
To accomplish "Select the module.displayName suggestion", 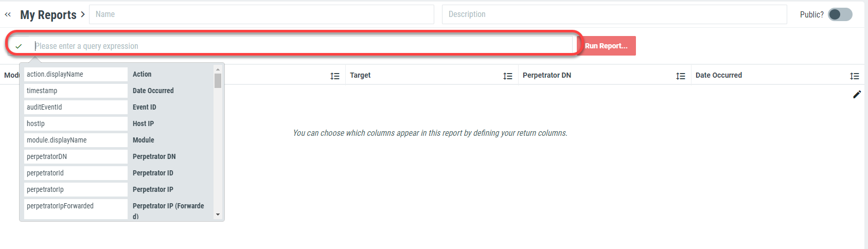I will [76, 140].
